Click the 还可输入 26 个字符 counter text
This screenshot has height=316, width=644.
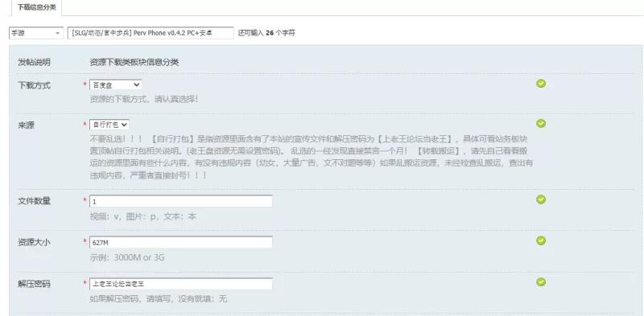pyautogui.click(x=266, y=33)
